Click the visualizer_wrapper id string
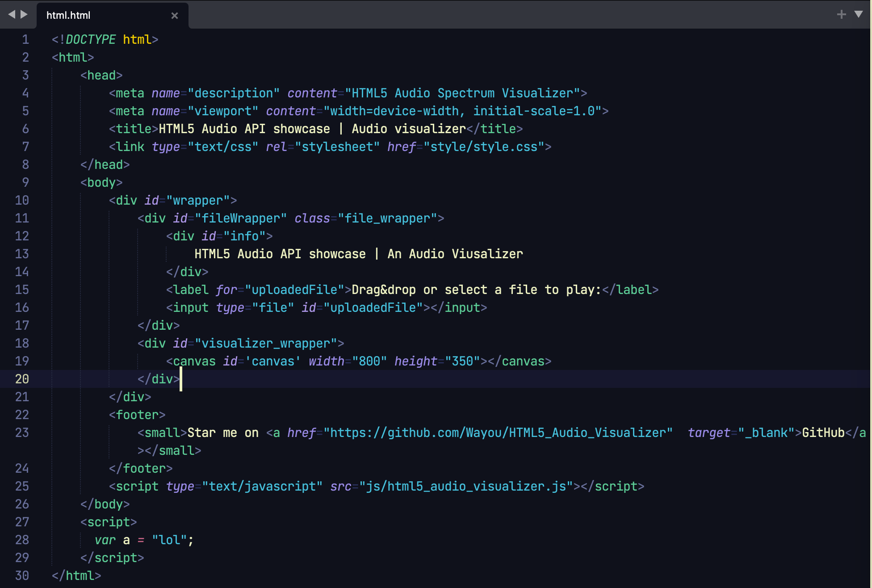Viewport: 872px width, 588px height. (x=265, y=344)
